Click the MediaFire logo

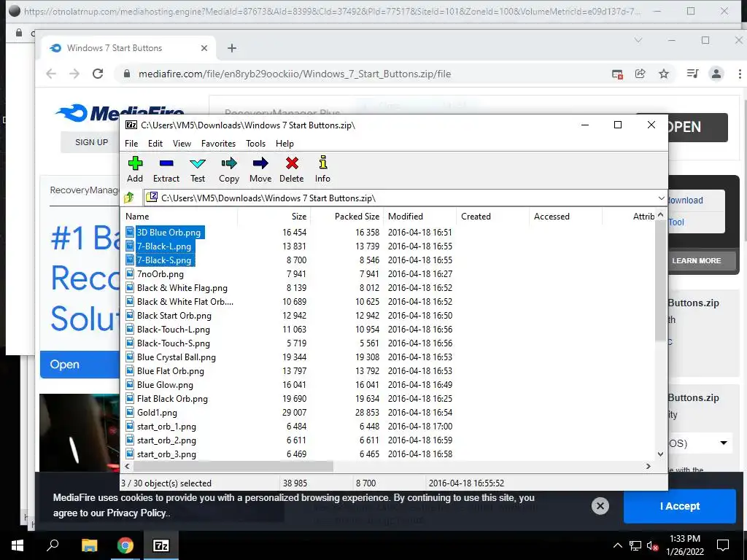(x=119, y=113)
